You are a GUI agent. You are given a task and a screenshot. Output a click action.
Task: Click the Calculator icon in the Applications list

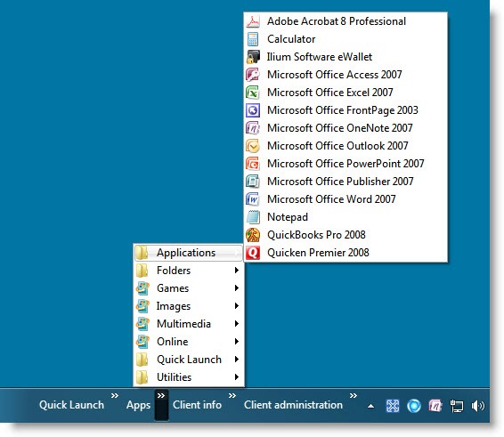[x=253, y=39]
